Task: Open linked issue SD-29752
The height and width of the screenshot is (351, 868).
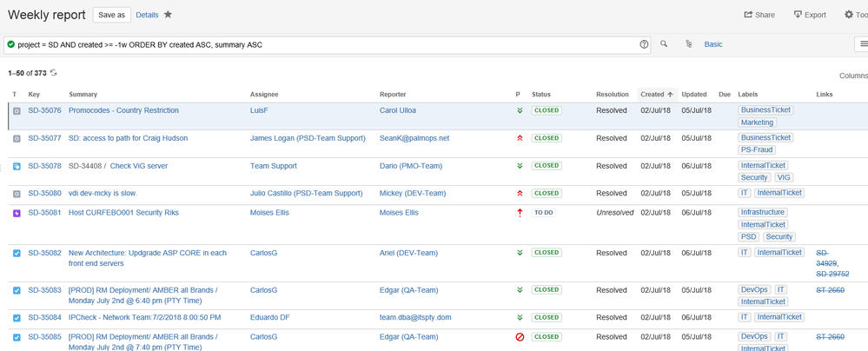Action: point(832,274)
